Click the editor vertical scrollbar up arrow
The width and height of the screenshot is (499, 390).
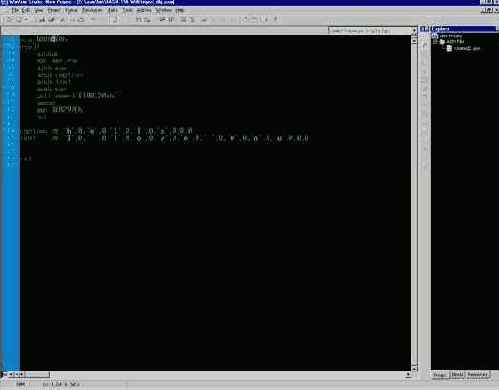[x=414, y=41]
